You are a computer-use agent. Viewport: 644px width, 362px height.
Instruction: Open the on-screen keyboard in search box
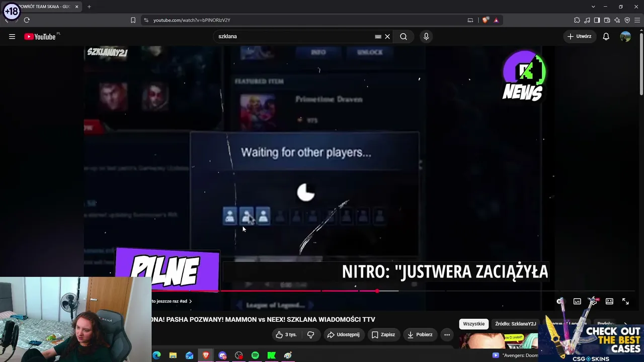378,36
